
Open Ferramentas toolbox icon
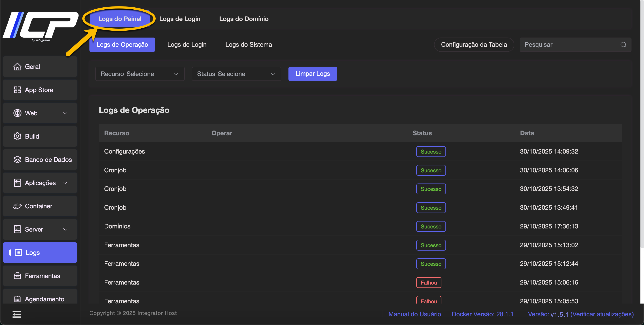click(x=17, y=276)
